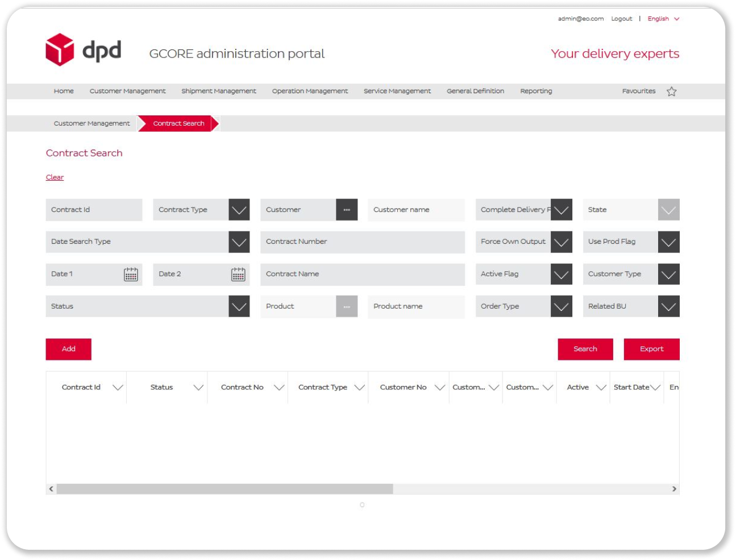
Task: Click the Contract Number input field
Action: click(x=362, y=242)
